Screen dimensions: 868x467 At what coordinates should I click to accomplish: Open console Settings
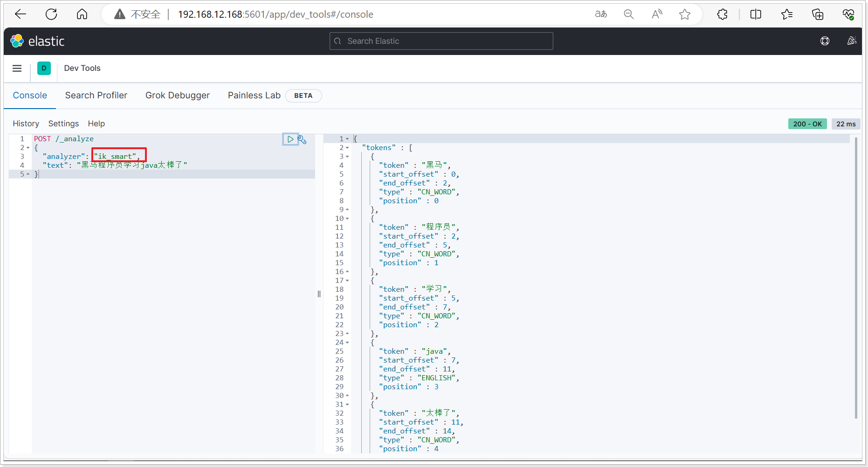click(x=63, y=124)
